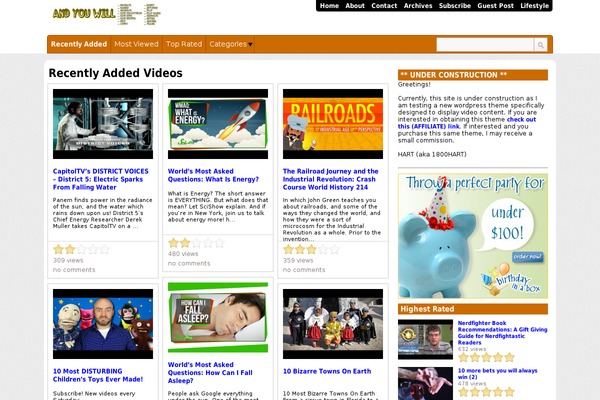Click the What is Energy rocket thumbnail
The image size is (600, 400).
coord(218,124)
